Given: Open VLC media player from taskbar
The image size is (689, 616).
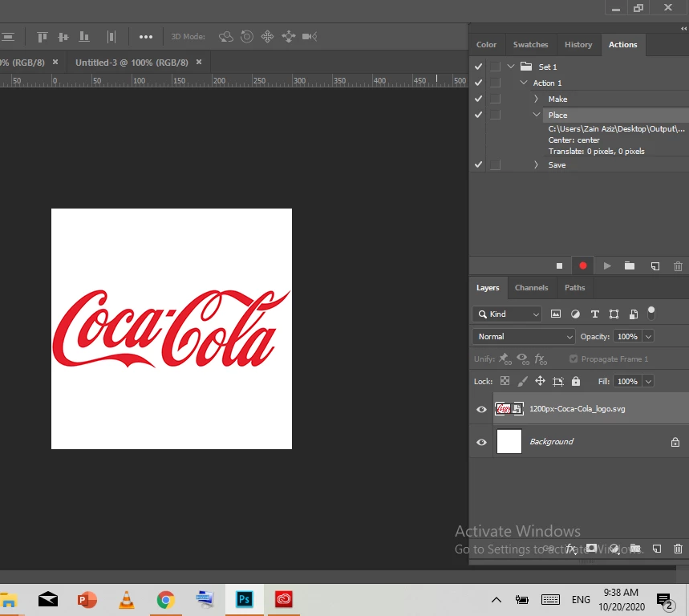Looking at the screenshot, I should (127, 600).
